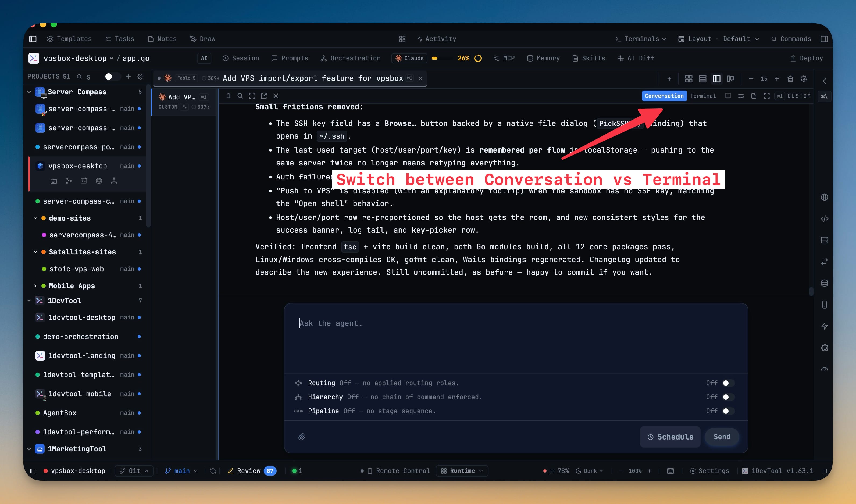856x504 pixels.
Task: Collapse the demo-sites group
Action: [35, 218]
